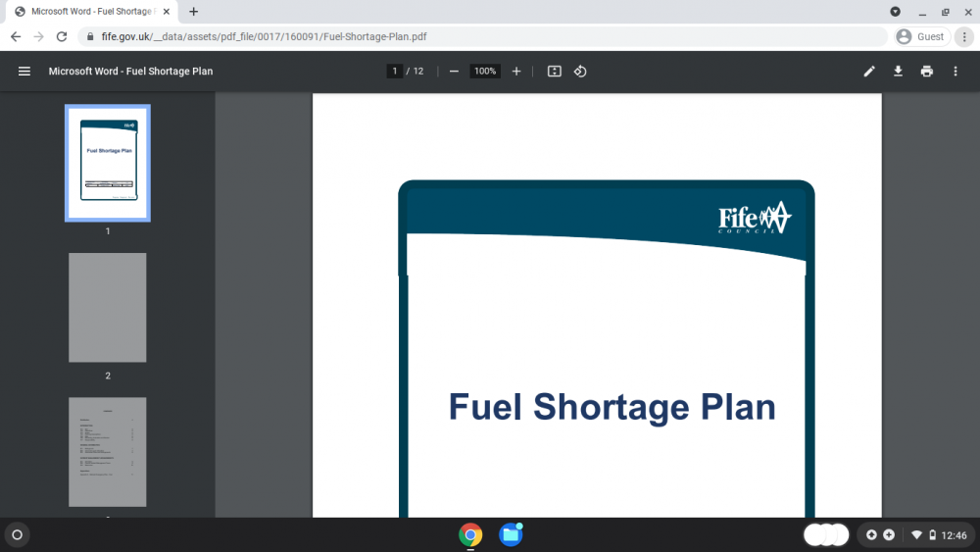The height and width of the screenshot is (552, 980).
Task: Select the Microsoft Word - Fuel Shortage tab
Action: click(92, 12)
